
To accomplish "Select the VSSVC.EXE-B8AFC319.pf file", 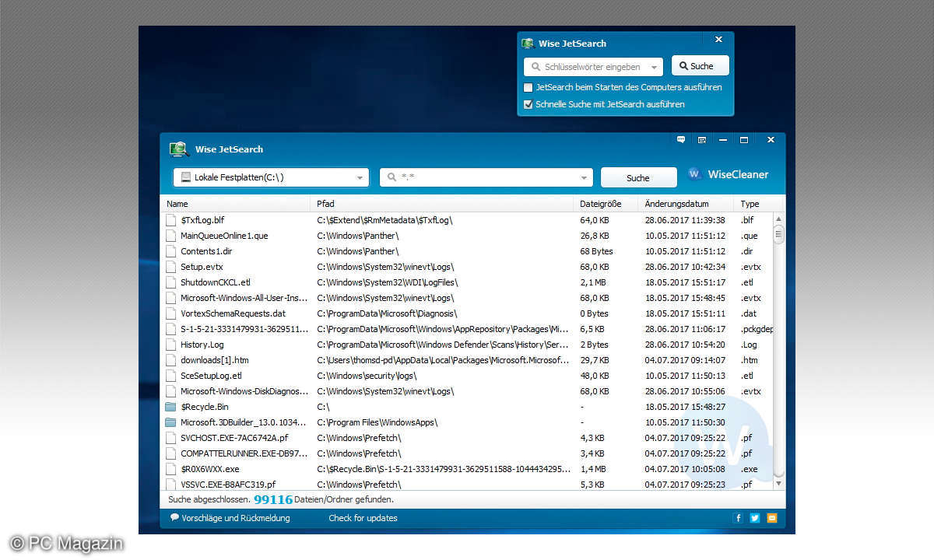I will coord(228,485).
